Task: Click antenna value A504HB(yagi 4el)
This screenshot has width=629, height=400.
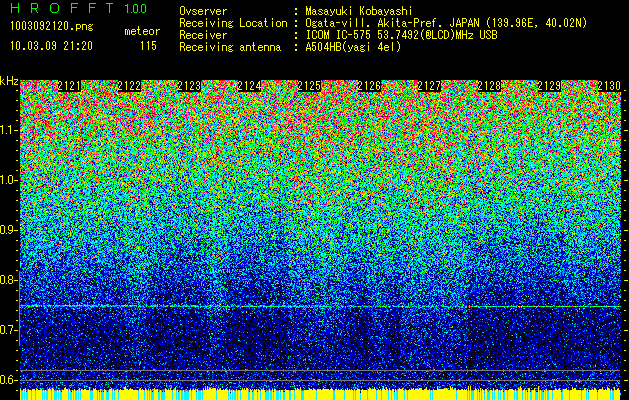Action: point(353,47)
